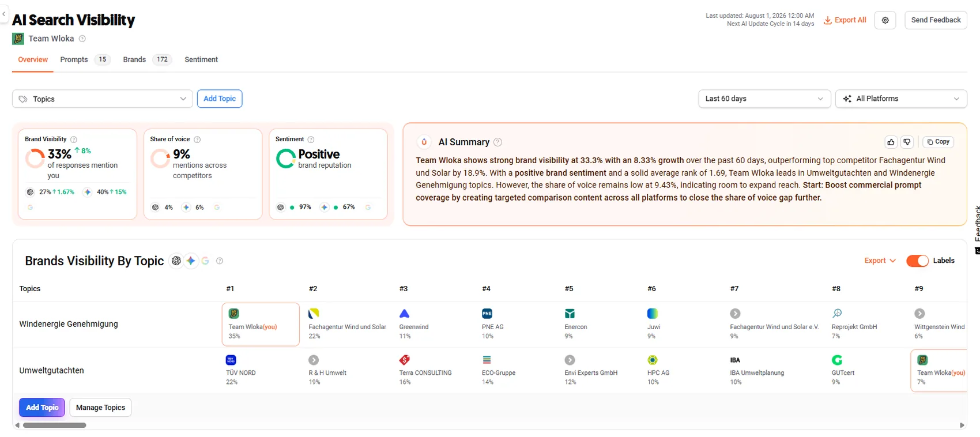Switch to the Sentiment tab
Screen dimensions: 980x437
tap(201, 59)
